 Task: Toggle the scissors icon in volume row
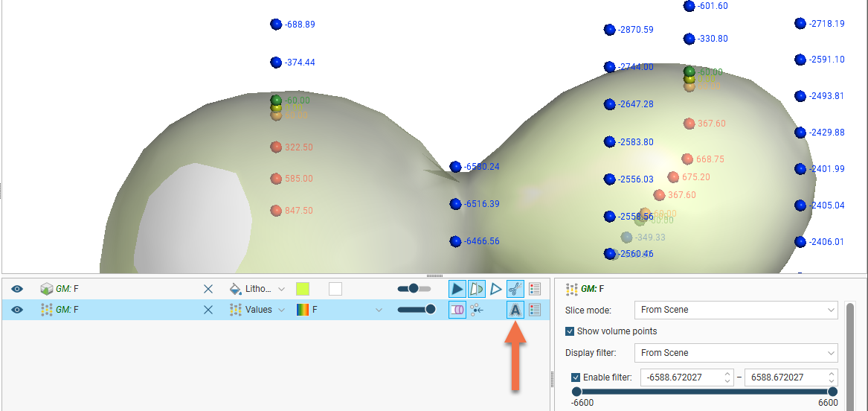tap(515, 289)
